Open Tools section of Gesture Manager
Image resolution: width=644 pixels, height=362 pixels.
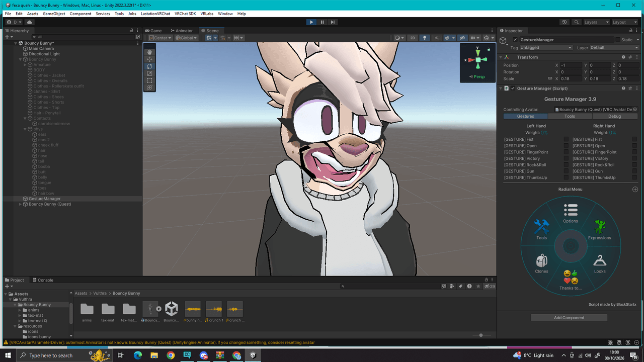(x=570, y=116)
